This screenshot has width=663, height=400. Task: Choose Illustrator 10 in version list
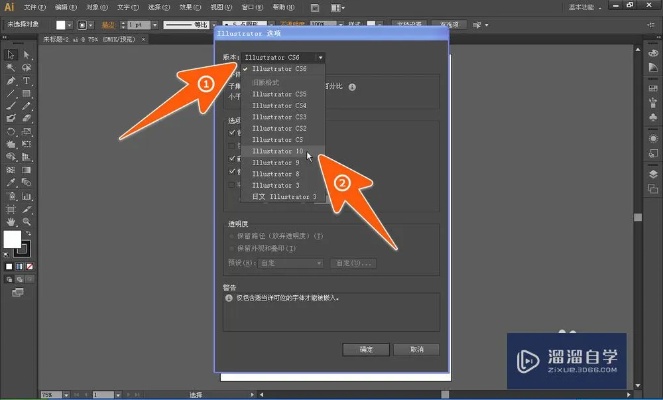[277, 151]
